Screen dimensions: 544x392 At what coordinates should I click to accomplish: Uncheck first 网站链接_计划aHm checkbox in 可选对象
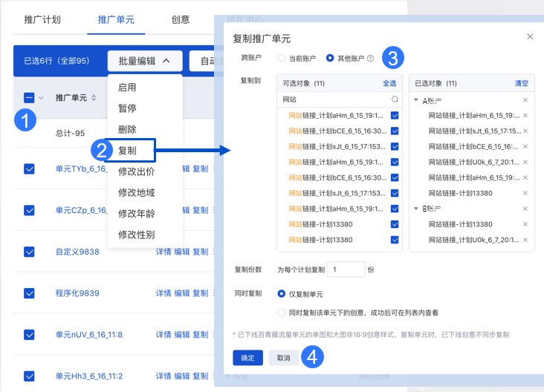pyautogui.click(x=395, y=115)
